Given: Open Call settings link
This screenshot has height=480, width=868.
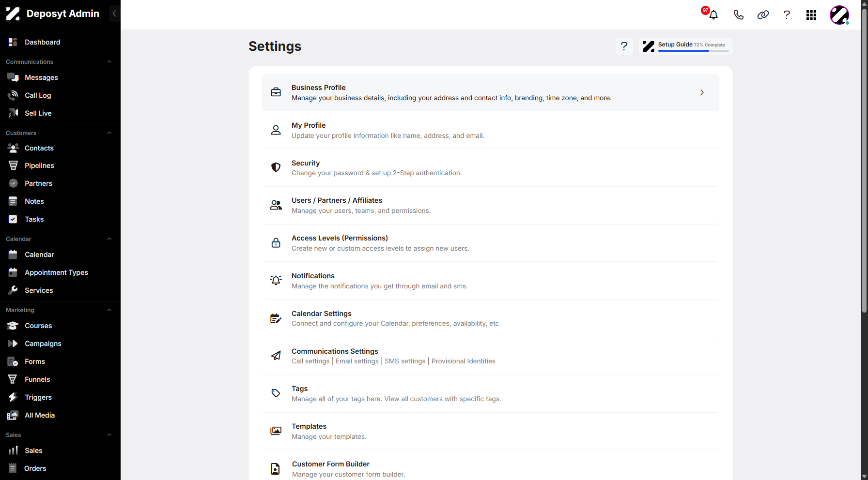Looking at the screenshot, I should click(310, 361).
